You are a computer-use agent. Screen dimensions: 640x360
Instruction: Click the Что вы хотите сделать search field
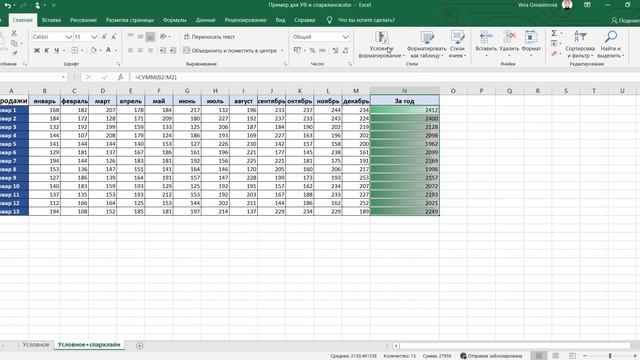pos(366,20)
